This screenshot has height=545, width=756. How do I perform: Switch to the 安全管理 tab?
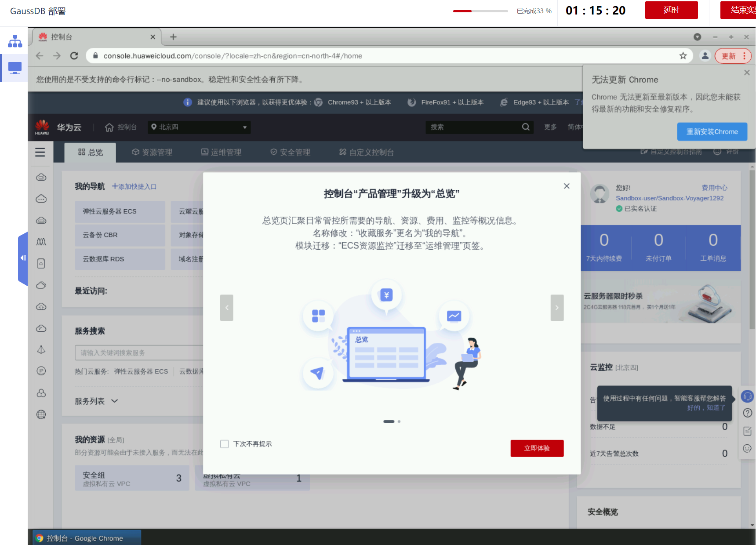click(x=290, y=152)
